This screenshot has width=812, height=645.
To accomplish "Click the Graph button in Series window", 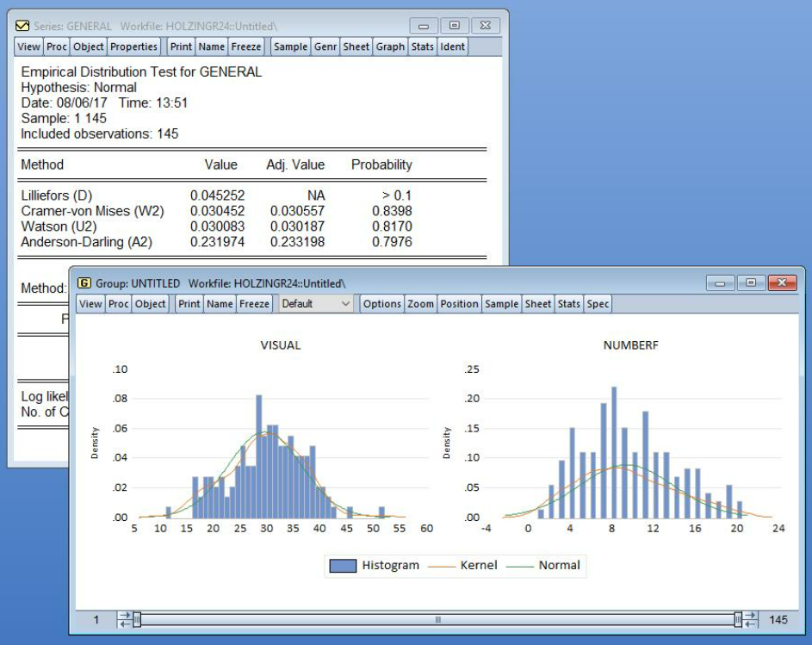I will [x=390, y=47].
